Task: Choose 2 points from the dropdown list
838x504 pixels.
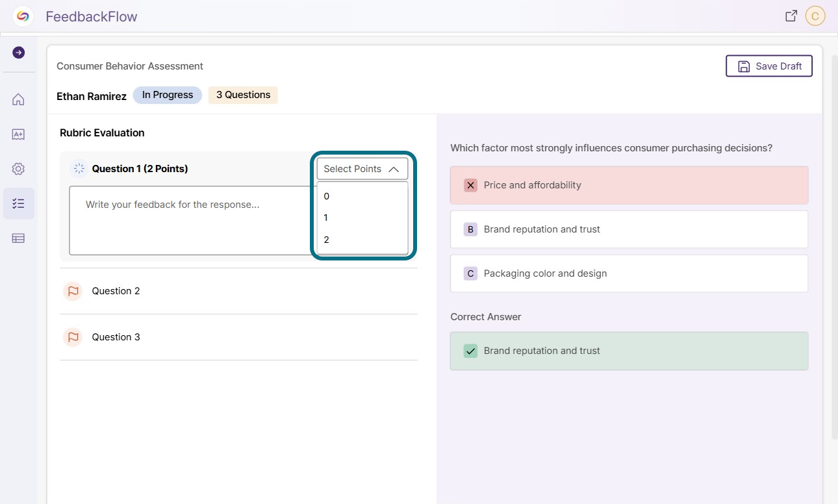Action: (362, 240)
